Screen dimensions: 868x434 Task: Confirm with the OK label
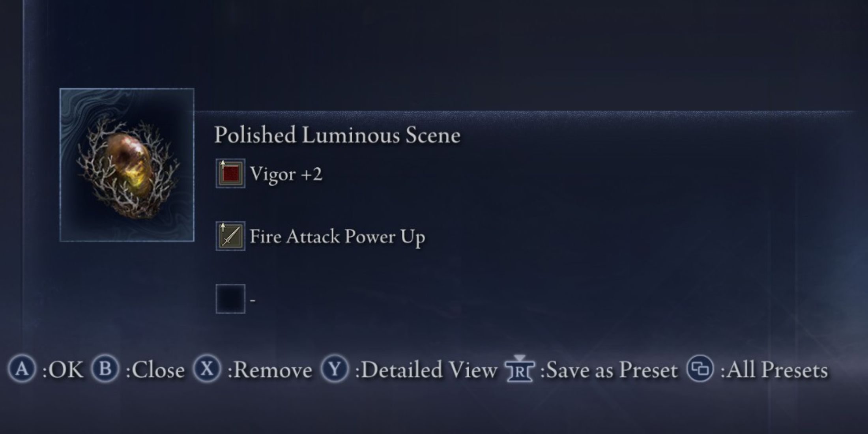pos(63,370)
